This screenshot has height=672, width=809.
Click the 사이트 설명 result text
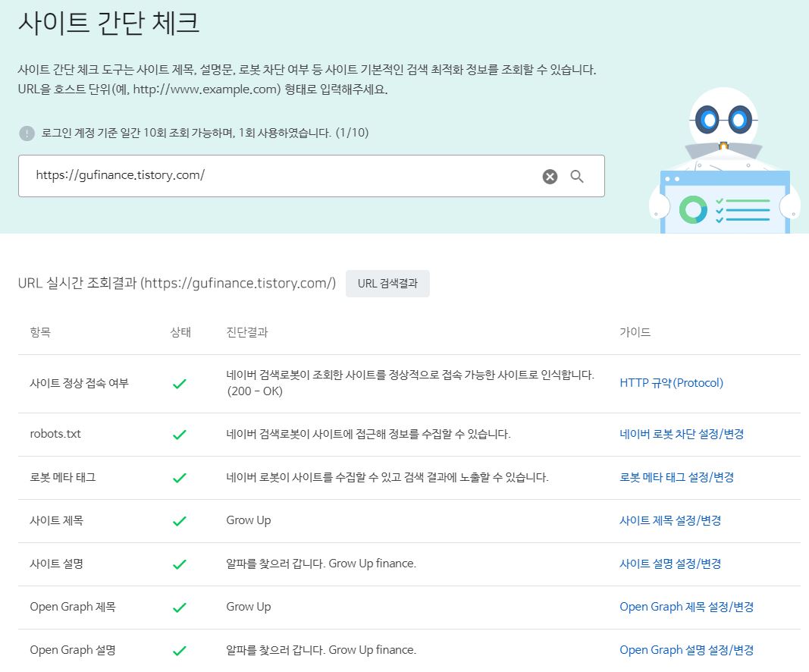point(321,564)
